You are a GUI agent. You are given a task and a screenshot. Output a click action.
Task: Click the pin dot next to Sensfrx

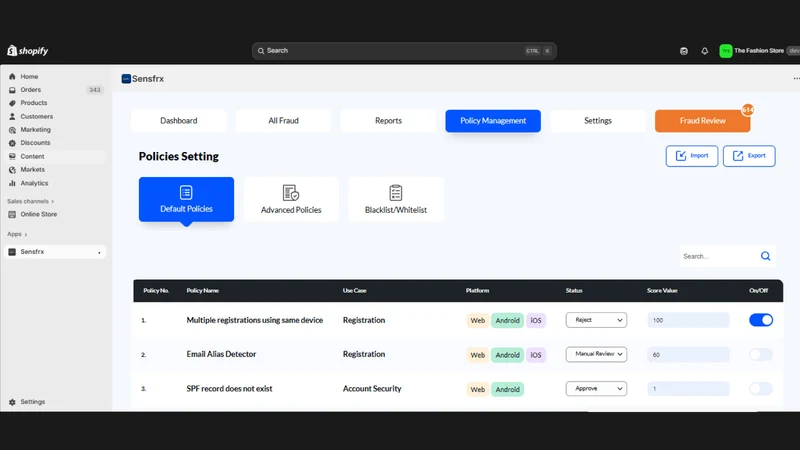tap(99, 253)
